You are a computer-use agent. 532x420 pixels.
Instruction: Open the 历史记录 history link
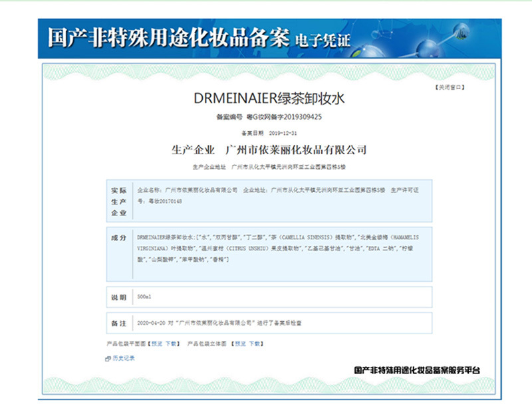coord(124,358)
